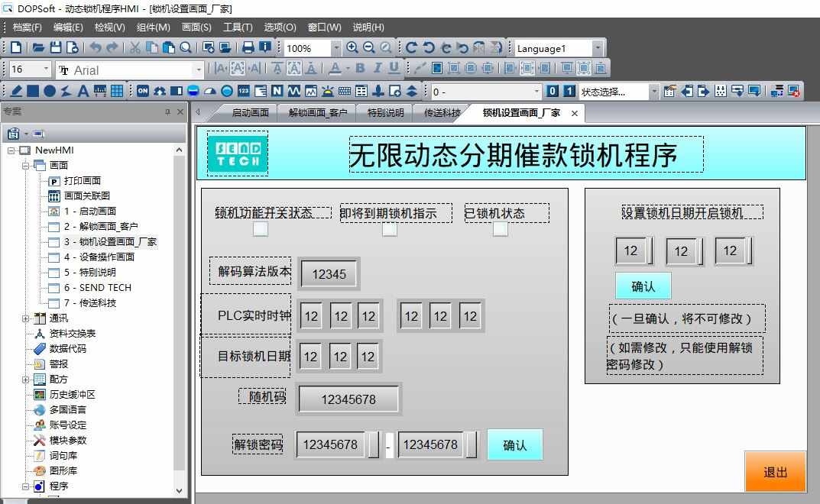Image resolution: width=820 pixels, height=504 pixels.
Task: Click the font color A swatch
Action: pos(335,68)
